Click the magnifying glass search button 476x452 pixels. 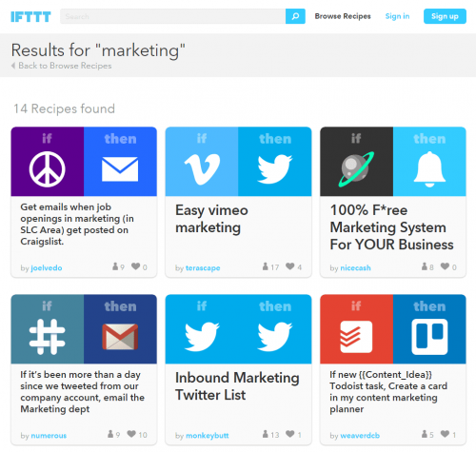pyautogui.click(x=295, y=16)
